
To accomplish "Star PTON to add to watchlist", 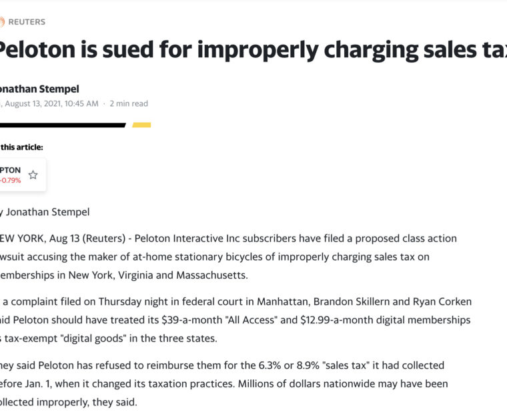I will pyautogui.click(x=33, y=175).
